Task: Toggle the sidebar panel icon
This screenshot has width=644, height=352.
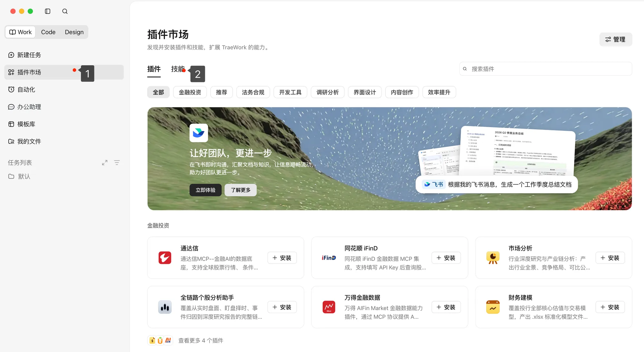Action: click(x=48, y=11)
